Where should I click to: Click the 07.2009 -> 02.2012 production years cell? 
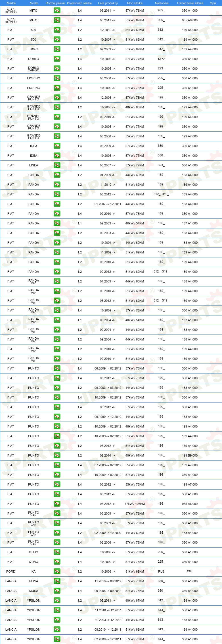pyautogui.click(x=108, y=465)
